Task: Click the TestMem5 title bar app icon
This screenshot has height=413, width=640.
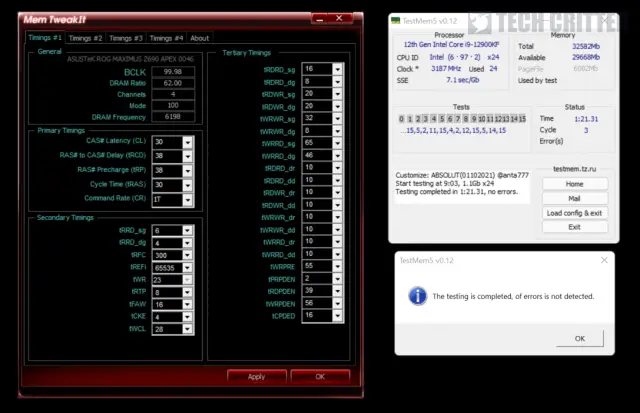Action: (x=396, y=20)
